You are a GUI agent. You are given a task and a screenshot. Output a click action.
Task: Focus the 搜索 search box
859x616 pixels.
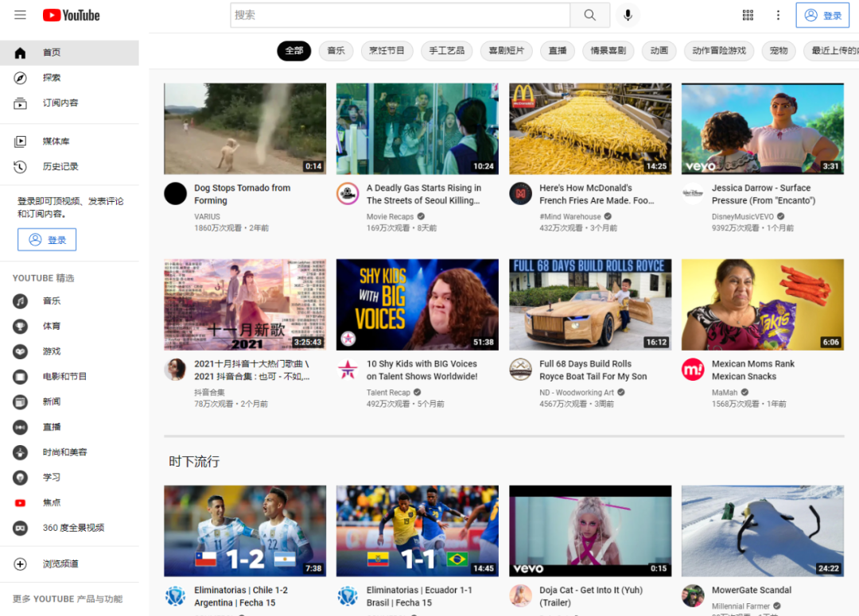400,15
